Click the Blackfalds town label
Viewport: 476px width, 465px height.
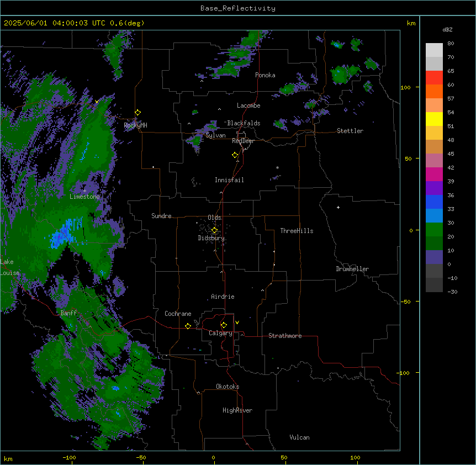pos(244,123)
